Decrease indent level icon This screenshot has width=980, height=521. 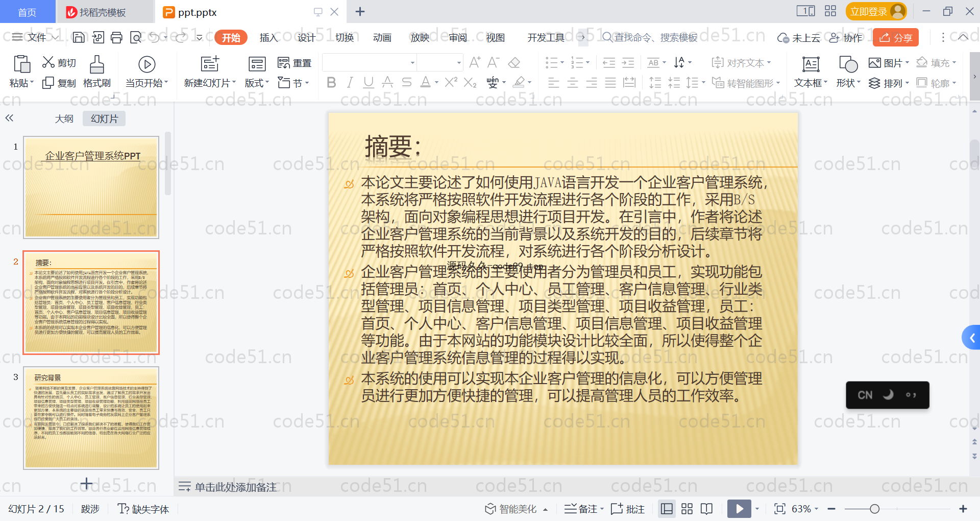coord(609,63)
